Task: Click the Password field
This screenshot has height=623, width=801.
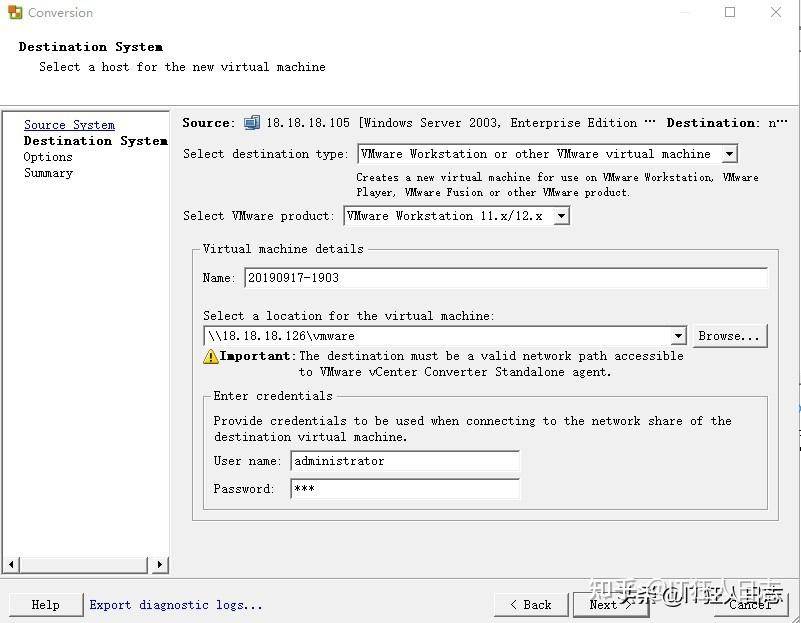Action: click(405, 489)
